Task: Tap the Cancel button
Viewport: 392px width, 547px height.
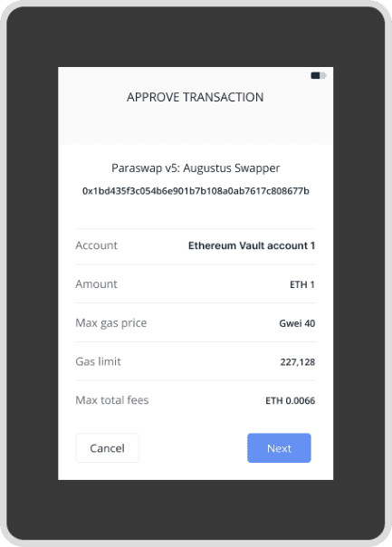Action: (x=107, y=448)
